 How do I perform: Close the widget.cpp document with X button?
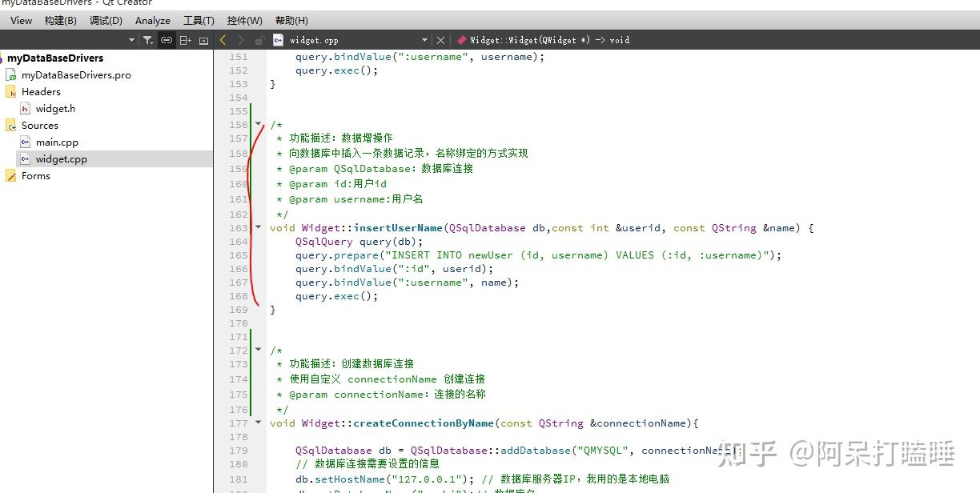pyautogui.click(x=441, y=38)
